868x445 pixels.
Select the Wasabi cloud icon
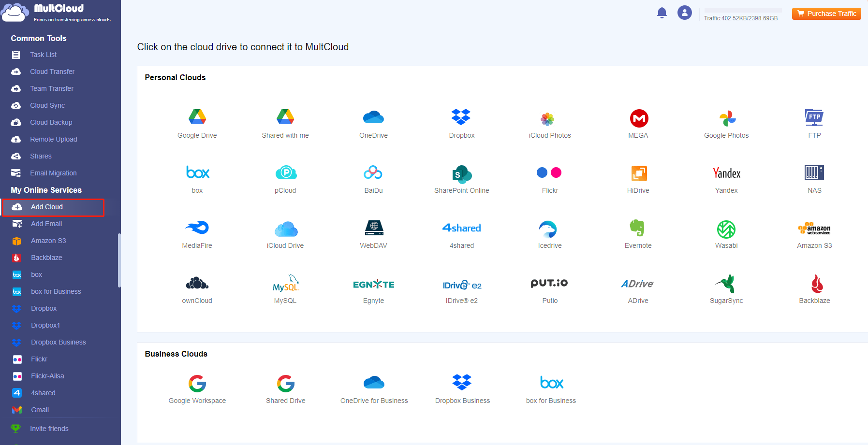(x=726, y=230)
